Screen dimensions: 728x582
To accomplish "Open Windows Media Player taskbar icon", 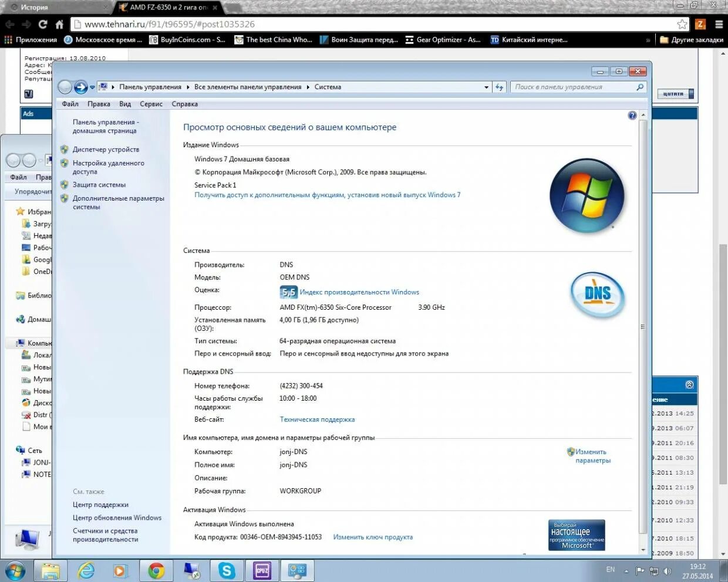I will point(120,571).
